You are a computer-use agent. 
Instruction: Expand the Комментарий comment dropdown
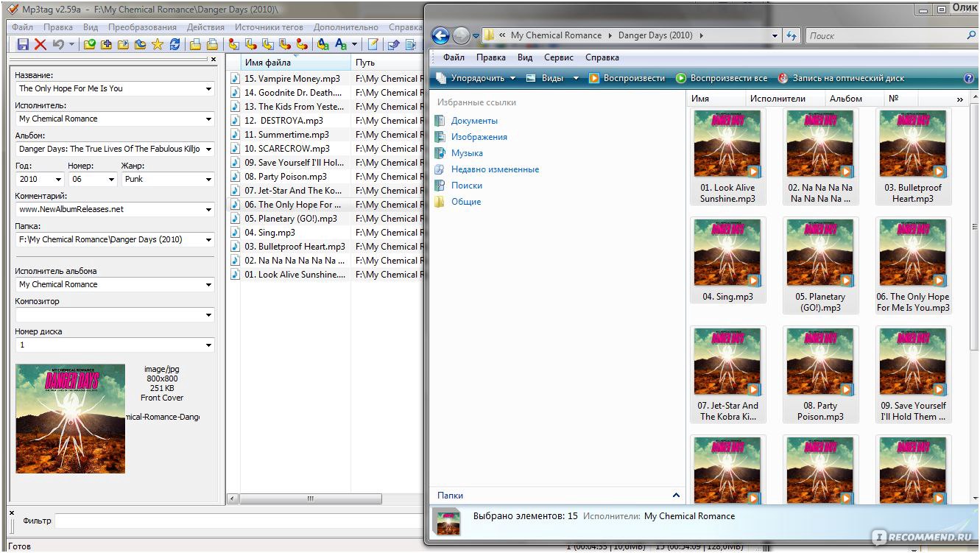tap(208, 210)
